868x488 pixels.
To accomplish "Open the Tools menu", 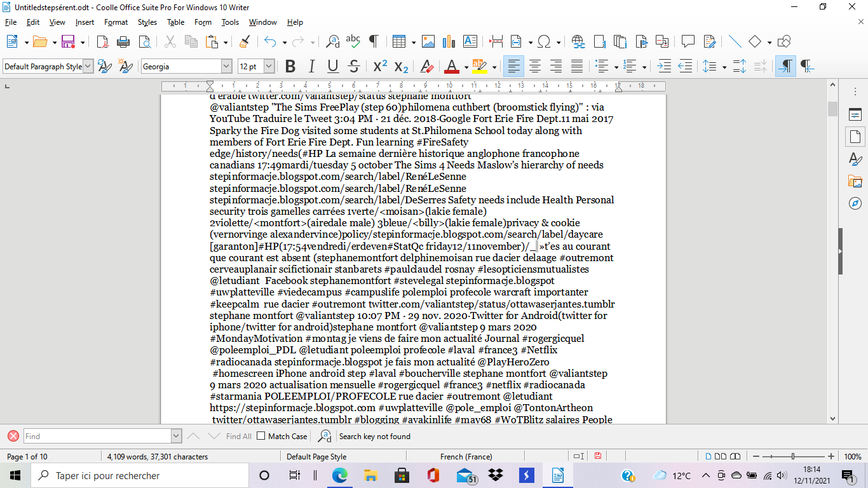I will click(230, 22).
